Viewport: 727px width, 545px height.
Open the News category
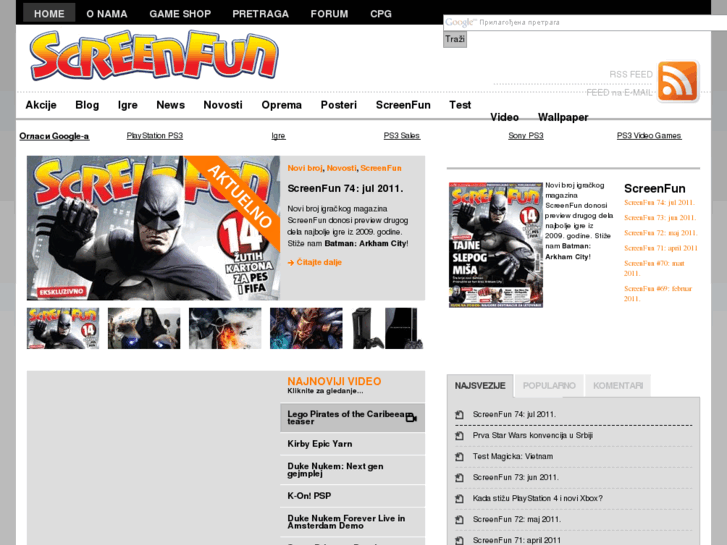pos(170,105)
